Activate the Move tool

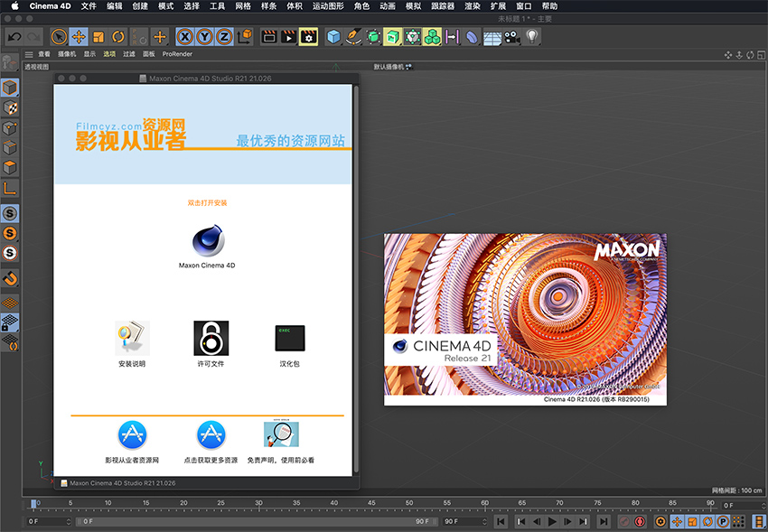[x=79, y=37]
